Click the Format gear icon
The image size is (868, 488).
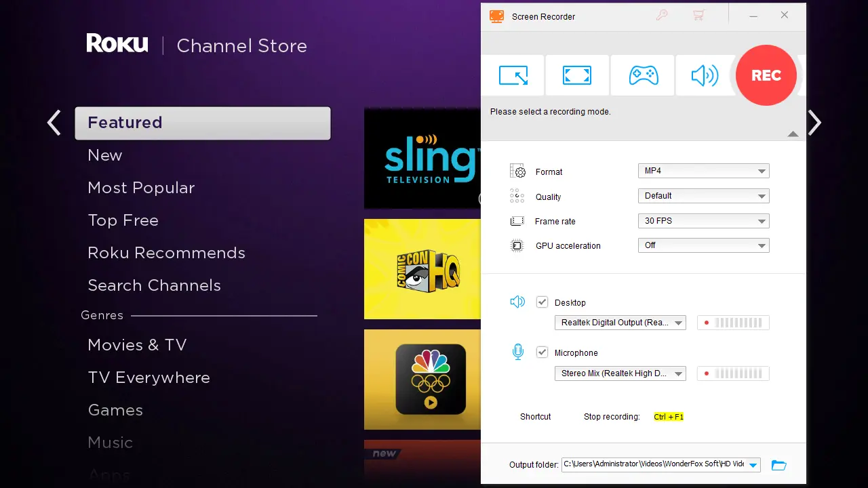click(x=517, y=171)
